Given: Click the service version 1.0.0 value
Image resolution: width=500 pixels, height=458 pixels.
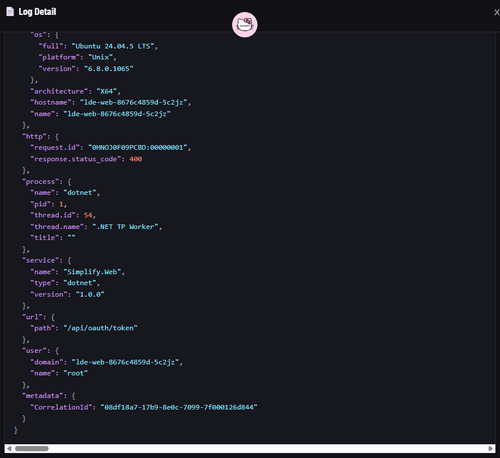Looking at the screenshot, I should pos(90,294).
